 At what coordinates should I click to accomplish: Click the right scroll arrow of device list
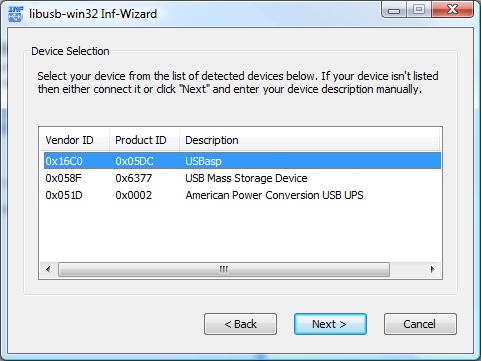click(x=432, y=269)
